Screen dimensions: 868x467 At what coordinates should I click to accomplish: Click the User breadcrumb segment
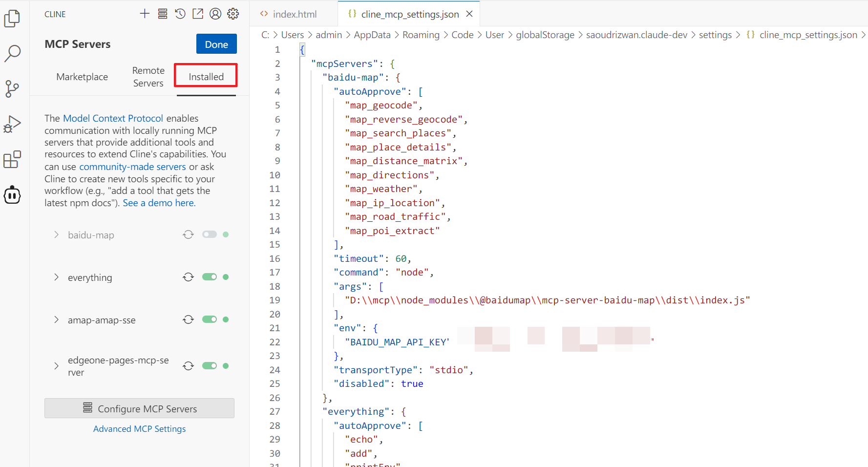tap(494, 35)
